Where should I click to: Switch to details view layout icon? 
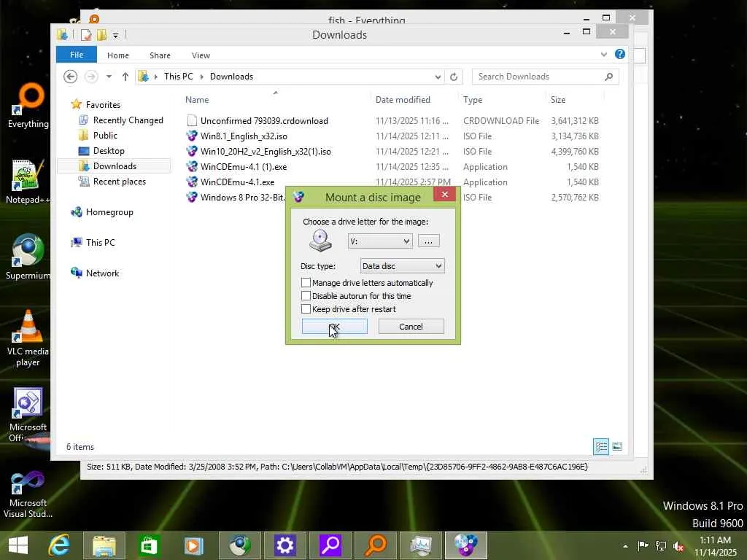click(x=601, y=446)
